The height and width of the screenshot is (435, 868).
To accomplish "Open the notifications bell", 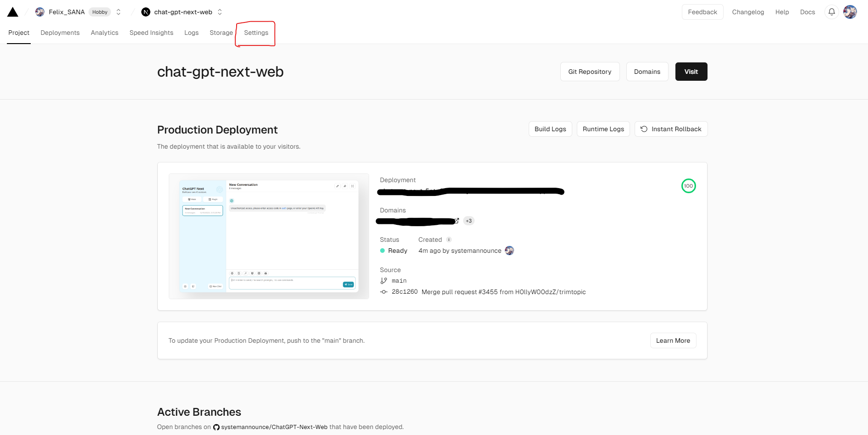I will tap(831, 12).
